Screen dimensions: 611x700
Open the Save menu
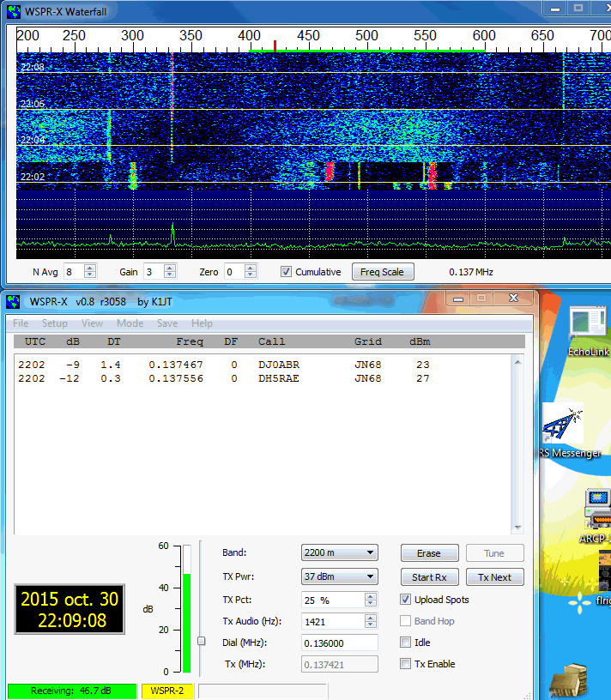(167, 323)
